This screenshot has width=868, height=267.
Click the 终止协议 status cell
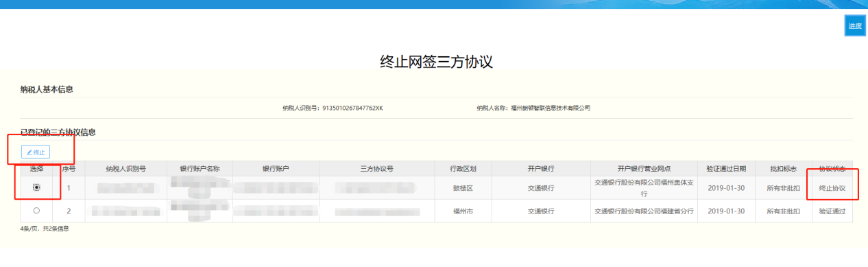(832, 188)
